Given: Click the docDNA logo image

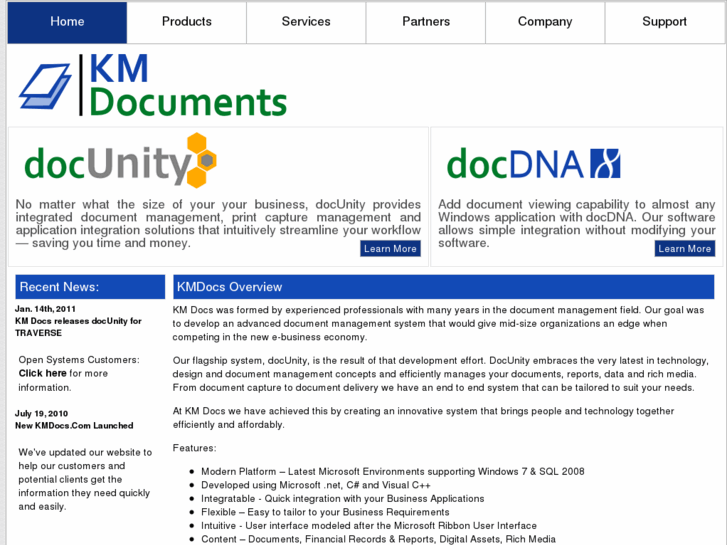Looking at the screenshot, I should (533, 163).
